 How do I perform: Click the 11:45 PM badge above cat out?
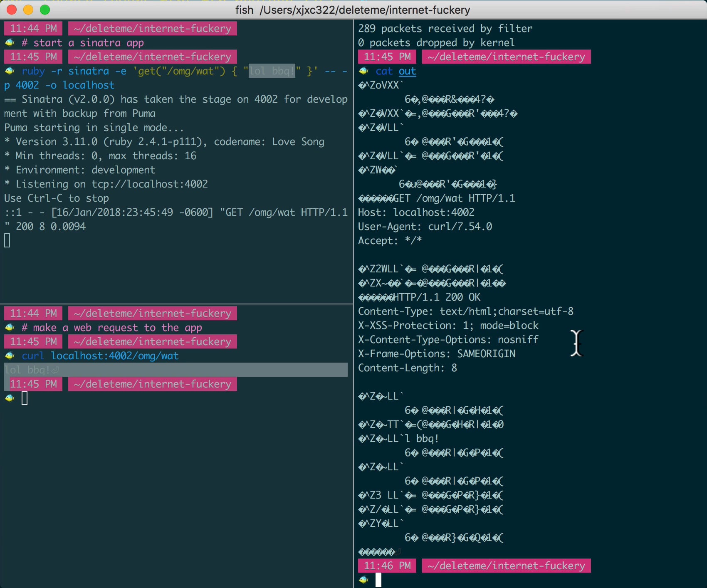tap(386, 57)
